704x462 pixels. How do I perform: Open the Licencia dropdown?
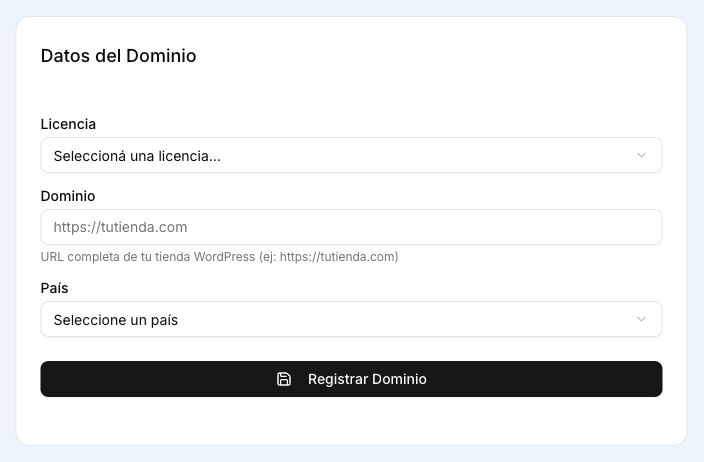coord(351,155)
